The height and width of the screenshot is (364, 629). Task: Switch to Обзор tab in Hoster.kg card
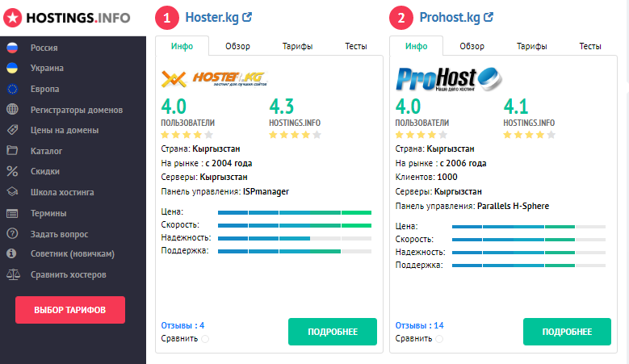tap(237, 46)
